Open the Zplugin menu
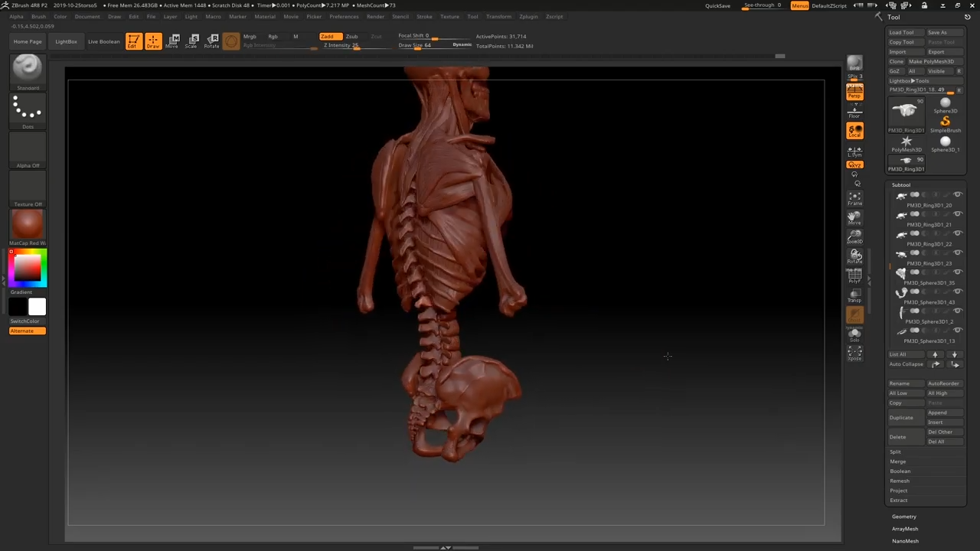 pos(528,16)
